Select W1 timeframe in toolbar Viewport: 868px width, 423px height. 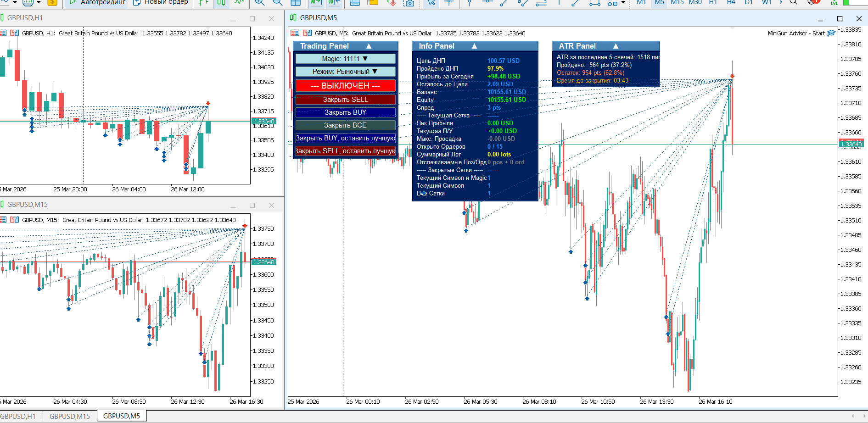767,2
